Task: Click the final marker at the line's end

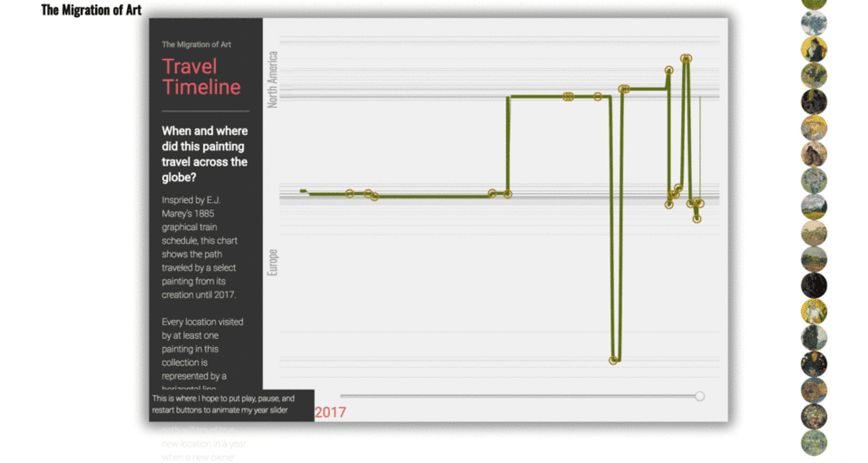Action: [697, 217]
